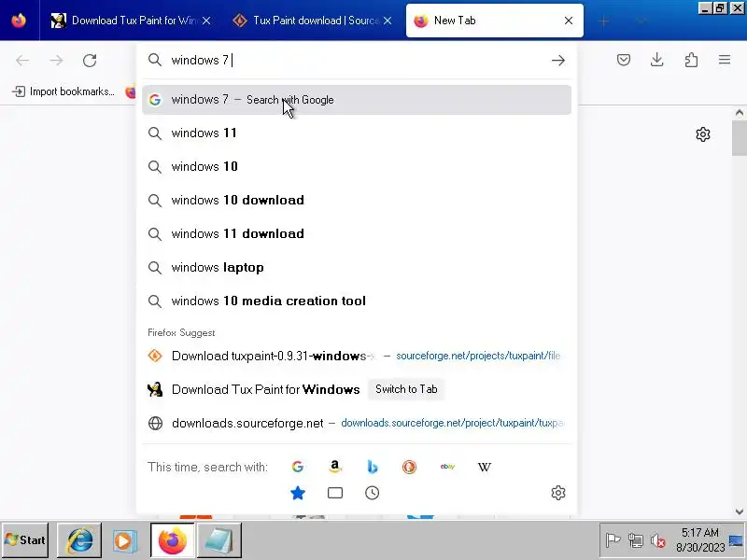747x560 pixels.
Task: Close the Download Tux Paint tab
Action: [206, 21]
